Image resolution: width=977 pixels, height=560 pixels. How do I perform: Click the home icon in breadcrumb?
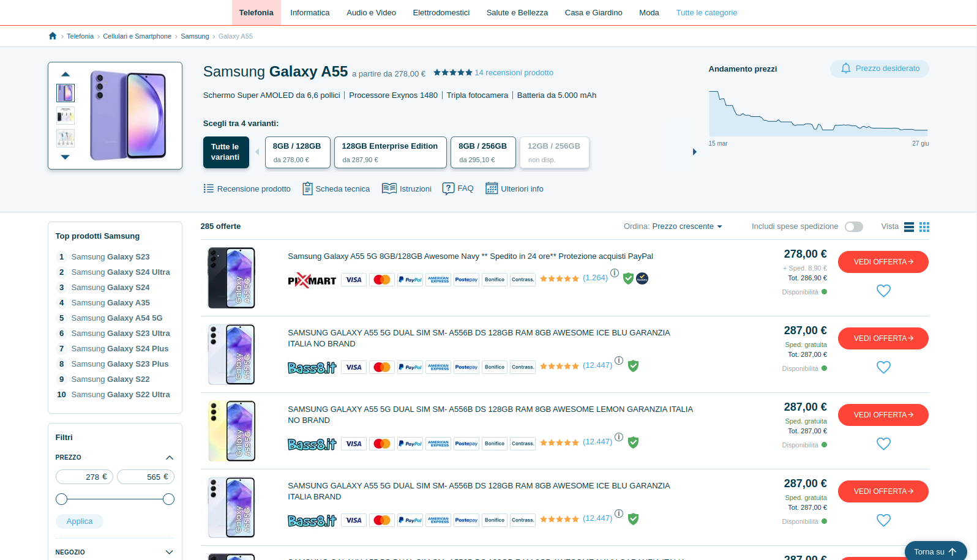pyautogui.click(x=53, y=36)
